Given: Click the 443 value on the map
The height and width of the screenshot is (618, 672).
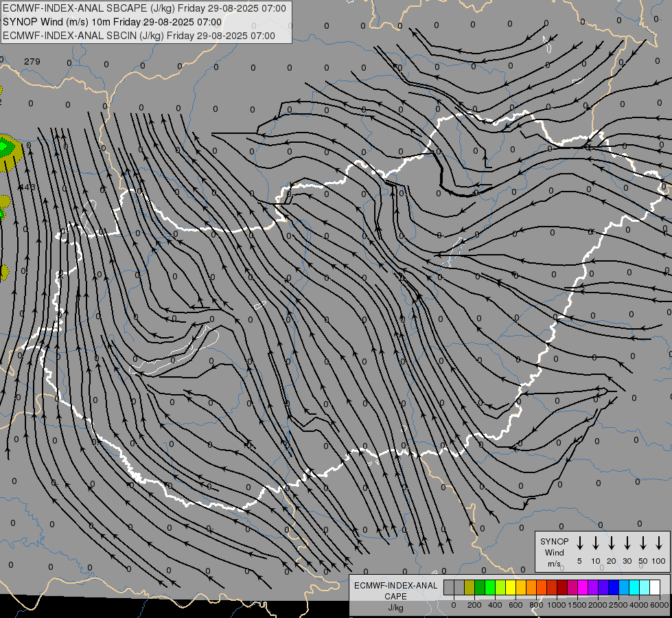Looking at the screenshot, I should 27,187.
